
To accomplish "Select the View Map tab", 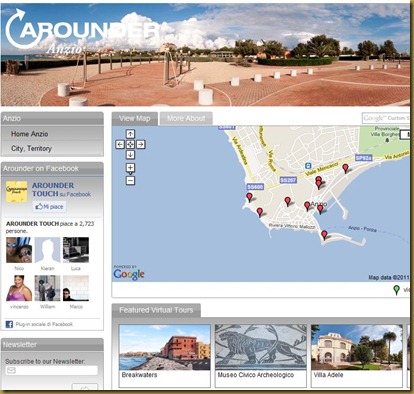I will point(135,119).
